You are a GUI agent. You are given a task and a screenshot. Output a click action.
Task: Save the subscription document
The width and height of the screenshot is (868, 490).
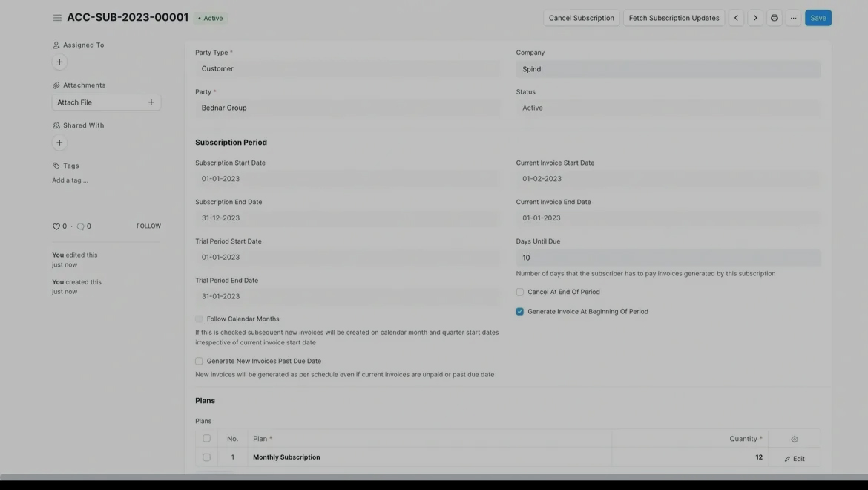(x=818, y=18)
